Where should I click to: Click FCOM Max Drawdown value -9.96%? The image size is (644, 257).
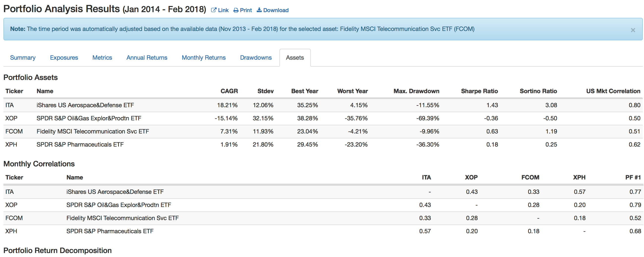[x=429, y=131]
